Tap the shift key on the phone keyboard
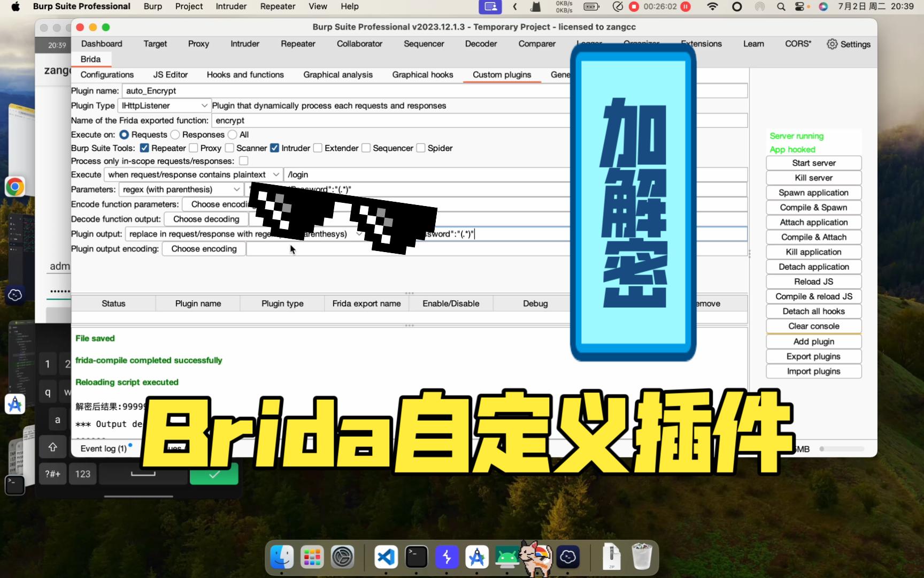Image resolution: width=924 pixels, height=578 pixels. click(52, 447)
